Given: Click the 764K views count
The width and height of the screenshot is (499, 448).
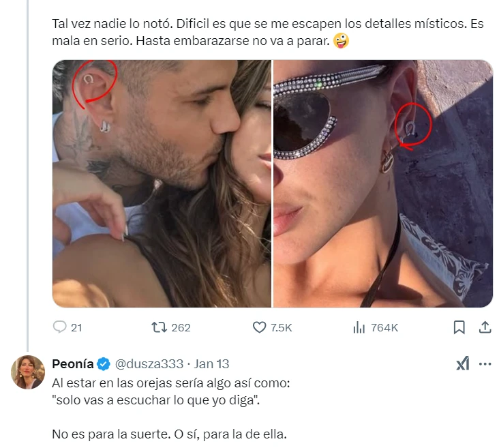Looking at the screenshot, I should (384, 327).
